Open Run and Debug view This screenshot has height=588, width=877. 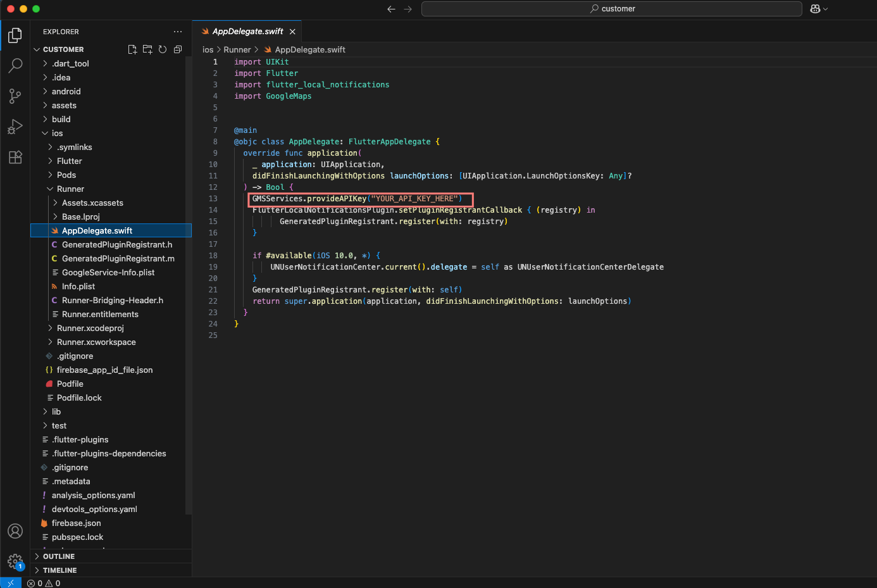coord(15,127)
